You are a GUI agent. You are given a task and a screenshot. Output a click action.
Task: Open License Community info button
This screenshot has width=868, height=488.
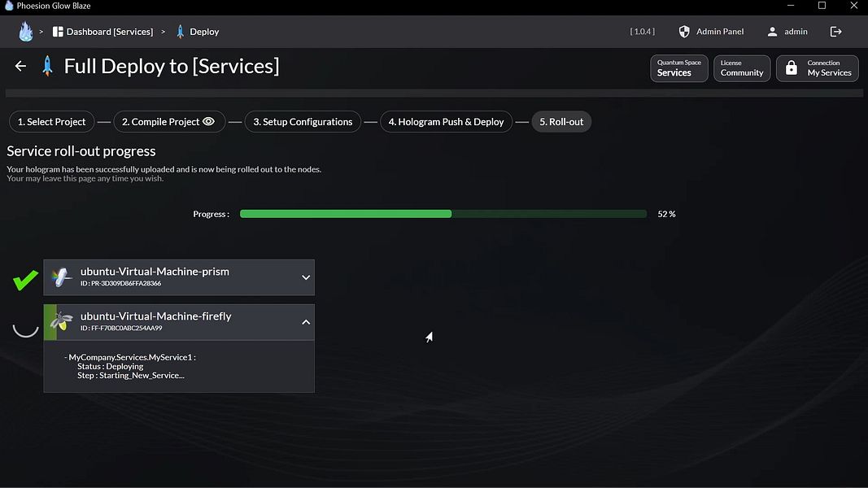pyautogui.click(x=742, y=68)
